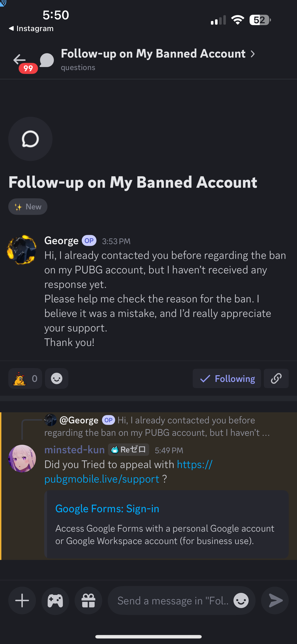This screenshot has width=297, height=644.
Task: Tap the back arrow in header
Action: coord(20,59)
